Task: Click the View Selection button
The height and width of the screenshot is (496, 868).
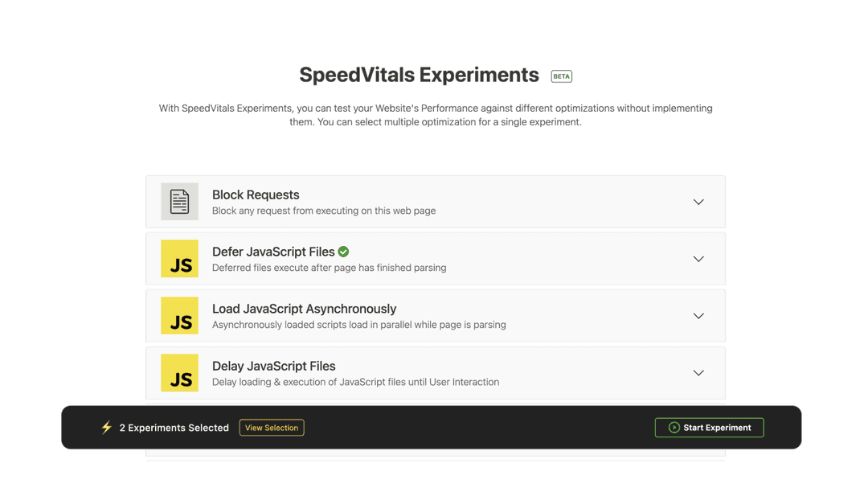Action: tap(272, 427)
